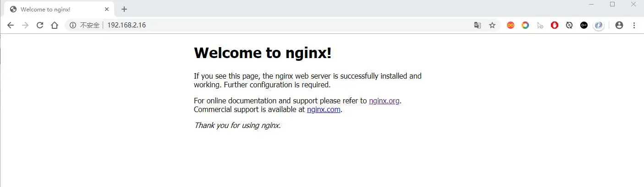Image resolution: width=644 pixels, height=187 pixels.
Task: Open the black key extension icon
Action: tap(584, 26)
